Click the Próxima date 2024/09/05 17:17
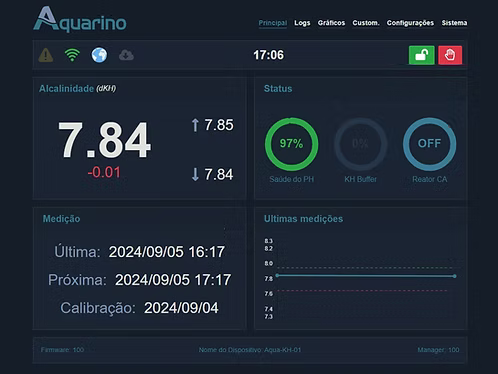Viewport: 498px width, 374px height. [x=173, y=280]
